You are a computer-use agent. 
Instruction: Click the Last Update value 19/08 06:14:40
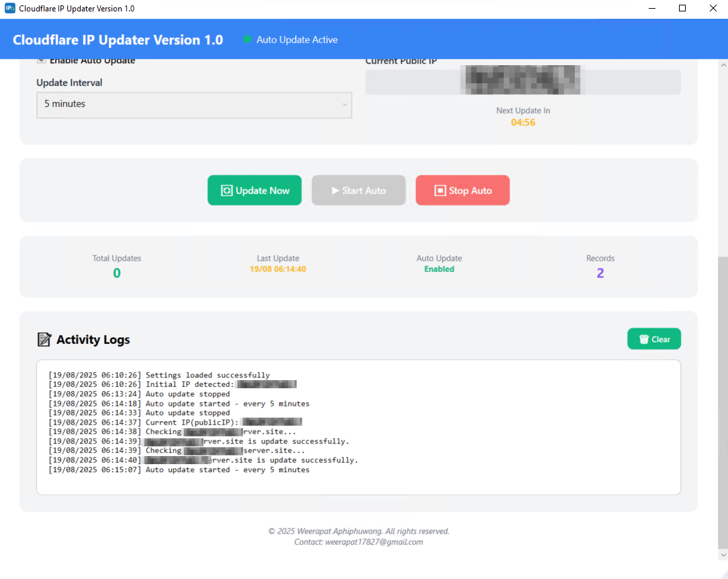(277, 269)
